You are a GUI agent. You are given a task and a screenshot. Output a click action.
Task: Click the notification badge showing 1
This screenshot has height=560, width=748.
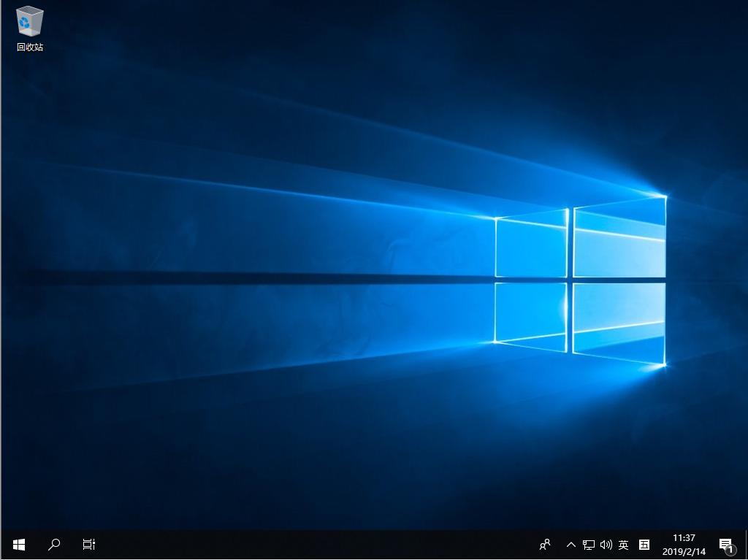coord(730,549)
